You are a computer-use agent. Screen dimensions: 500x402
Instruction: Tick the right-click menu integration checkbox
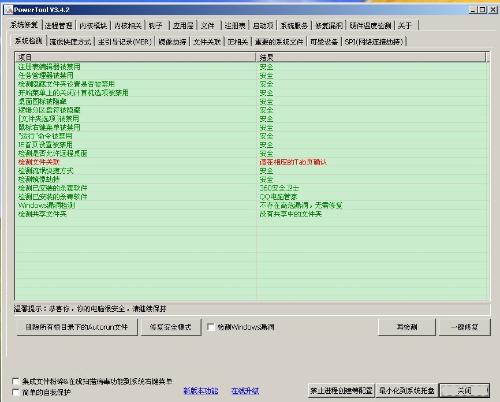pyautogui.click(x=15, y=381)
